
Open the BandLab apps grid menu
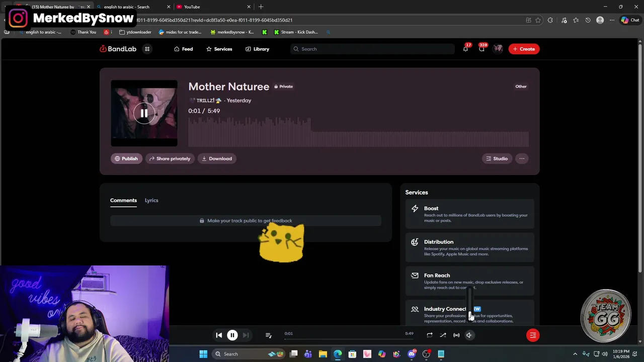coord(147,49)
